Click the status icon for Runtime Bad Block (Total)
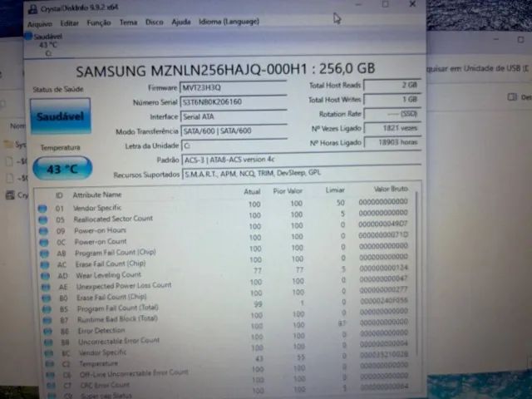 47,320
